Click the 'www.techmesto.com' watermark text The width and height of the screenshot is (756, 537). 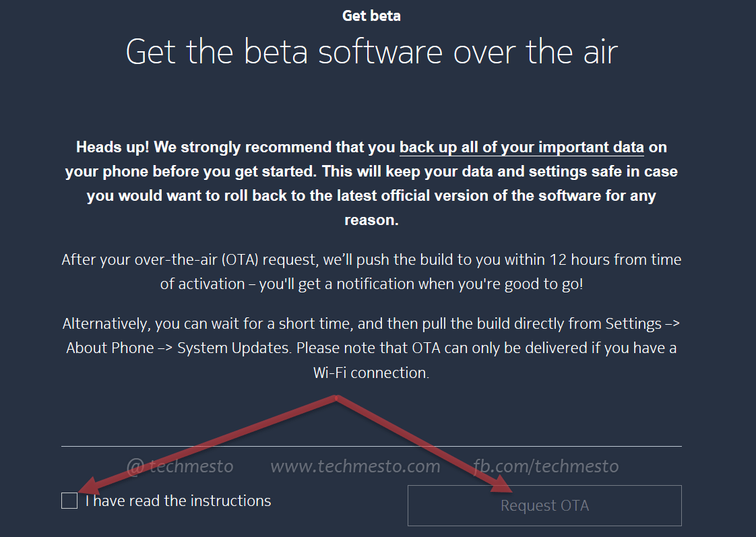click(355, 466)
